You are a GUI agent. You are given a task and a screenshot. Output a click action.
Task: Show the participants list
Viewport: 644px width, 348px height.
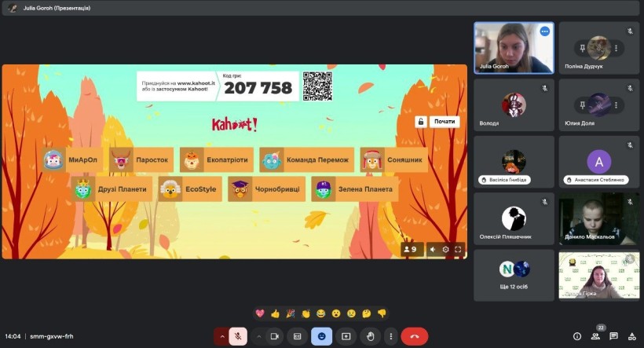(x=595, y=336)
